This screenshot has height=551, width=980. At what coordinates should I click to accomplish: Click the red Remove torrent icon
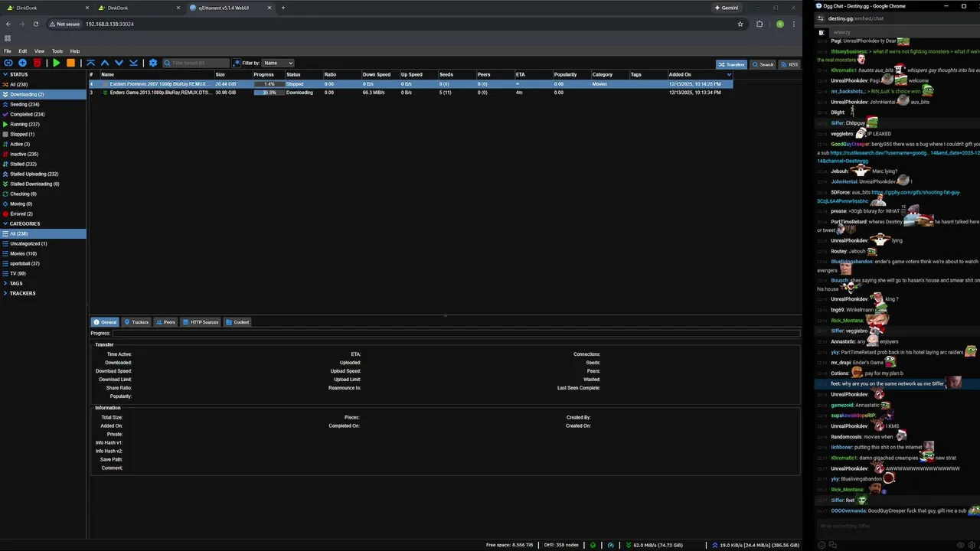tap(37, 63)
